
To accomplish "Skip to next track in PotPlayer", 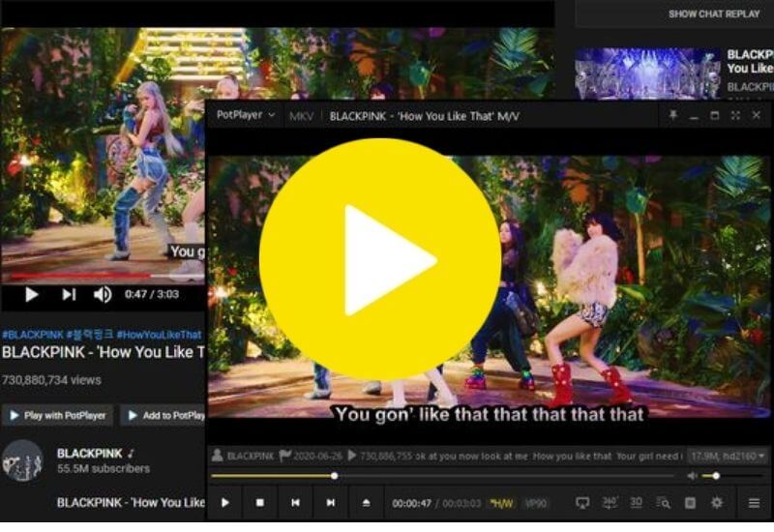I will pyautogui.click(x=330, y=503).
